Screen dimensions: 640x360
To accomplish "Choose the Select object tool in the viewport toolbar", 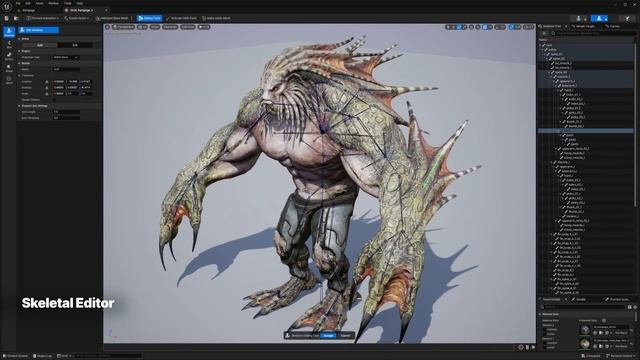I will 448,27.
